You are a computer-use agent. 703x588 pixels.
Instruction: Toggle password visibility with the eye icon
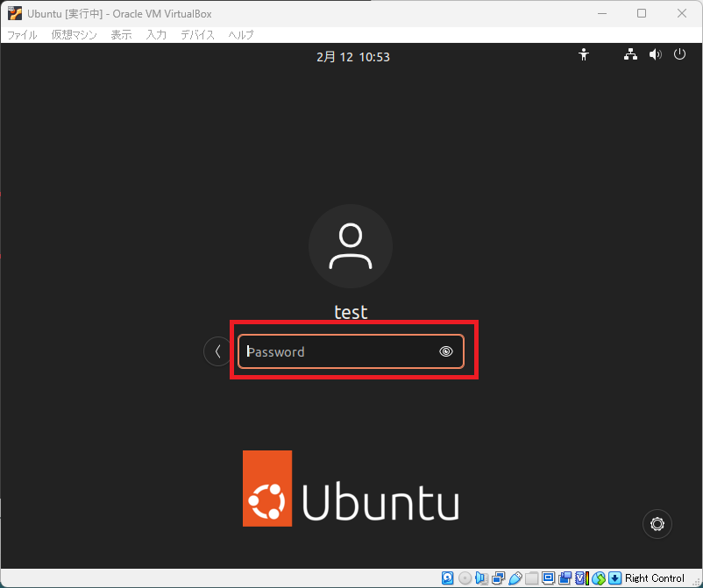[446, 351]
